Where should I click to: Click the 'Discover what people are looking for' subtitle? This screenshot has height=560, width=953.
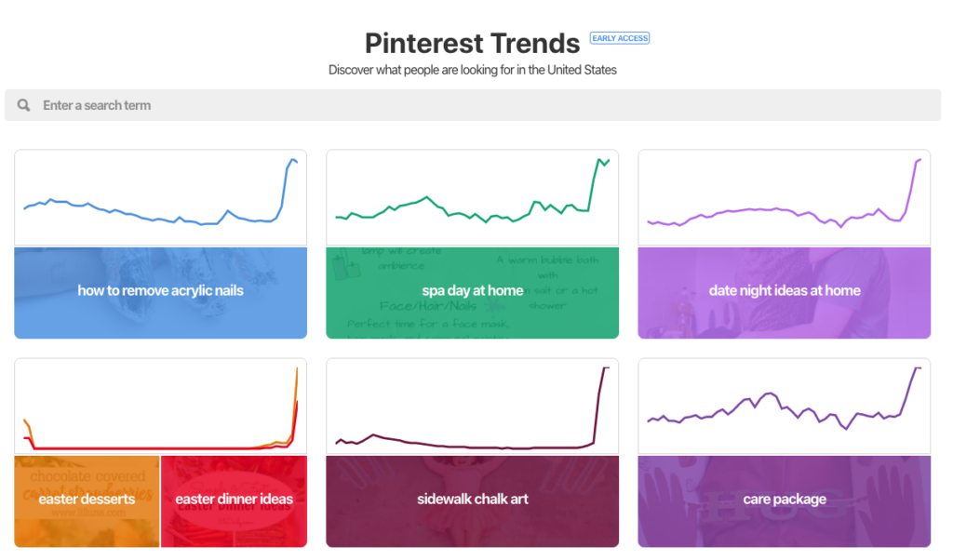473,69
